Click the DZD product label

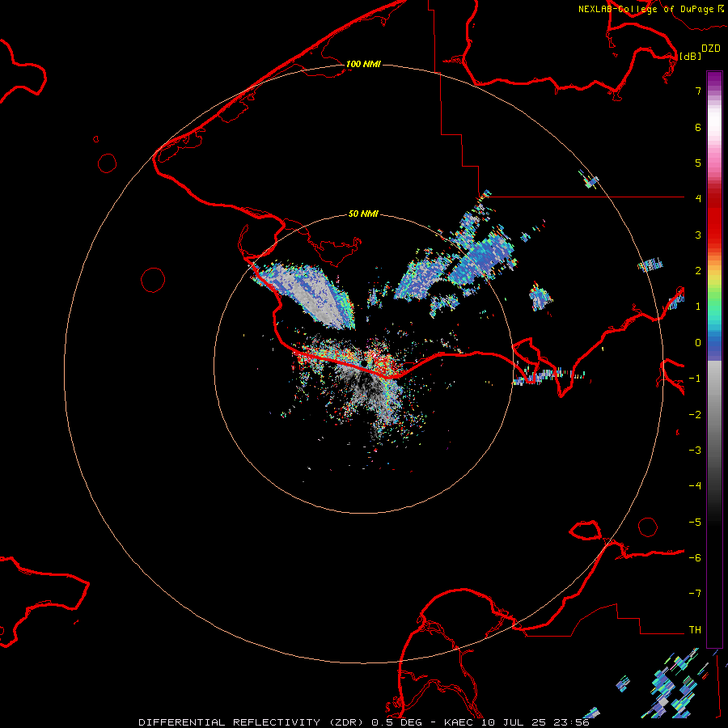point(711,49)
